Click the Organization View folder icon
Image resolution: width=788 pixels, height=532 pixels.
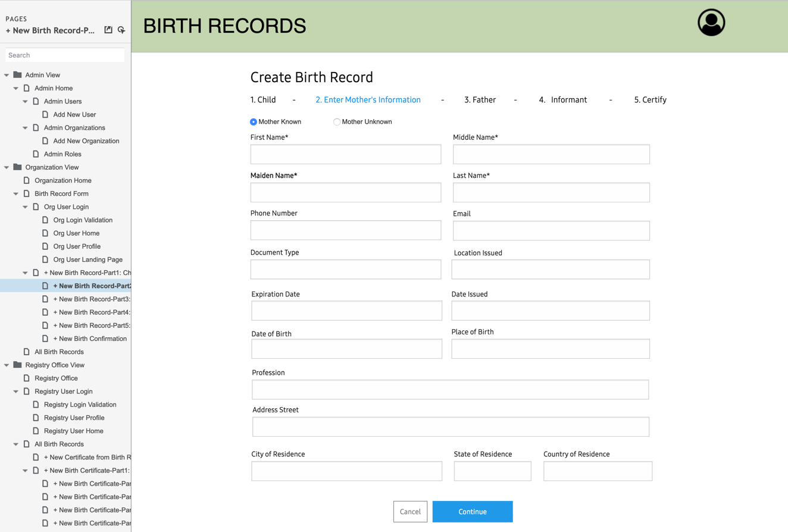tap(18, 167)
